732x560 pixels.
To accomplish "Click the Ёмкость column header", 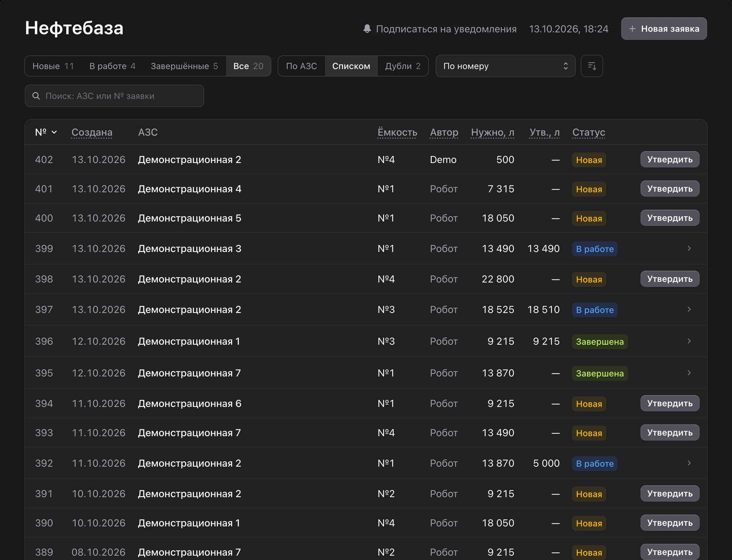I will tap(397, 132).
